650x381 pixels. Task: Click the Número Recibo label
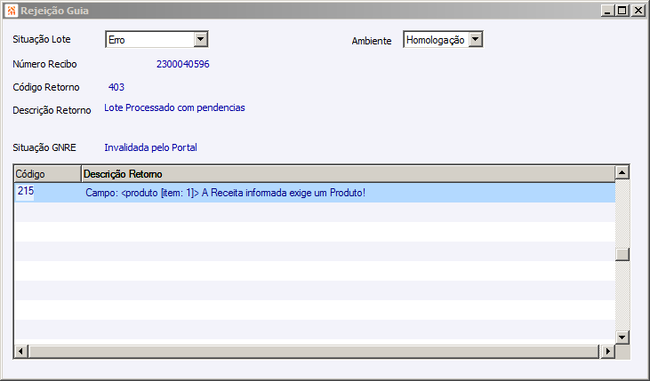click(45, 64)
